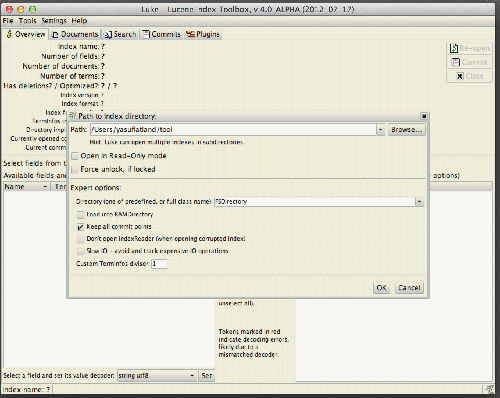Image resolution: width=500 pixels, height=398 pixels.
Task: Click Browse to pick index directory
Action: (x=407, y=130)
